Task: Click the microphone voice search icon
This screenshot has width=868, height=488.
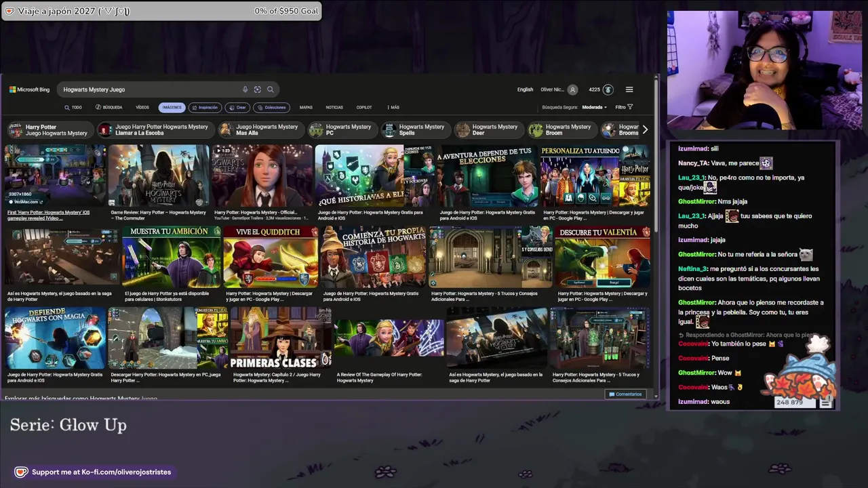Action: (245, 89)
